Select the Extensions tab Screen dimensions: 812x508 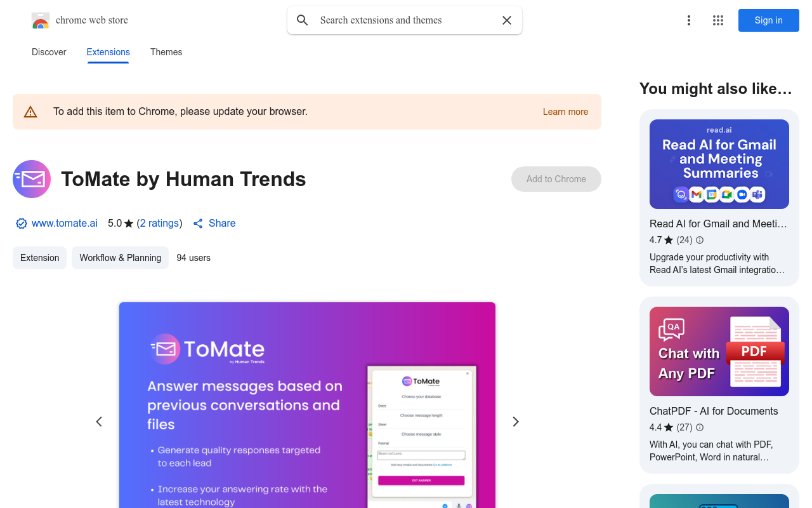(x=108, y=52)
